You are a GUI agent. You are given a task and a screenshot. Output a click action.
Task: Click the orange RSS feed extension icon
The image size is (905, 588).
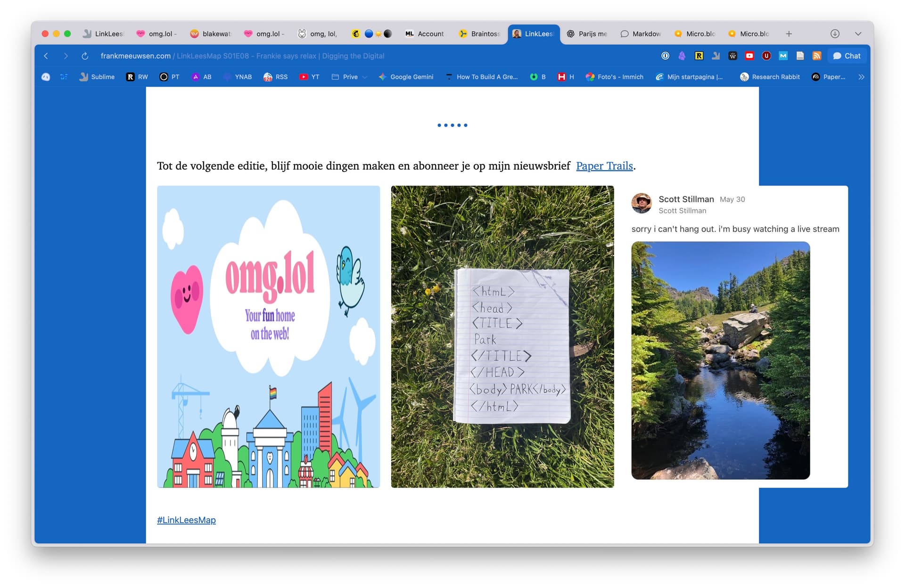[x=817, y=56]
